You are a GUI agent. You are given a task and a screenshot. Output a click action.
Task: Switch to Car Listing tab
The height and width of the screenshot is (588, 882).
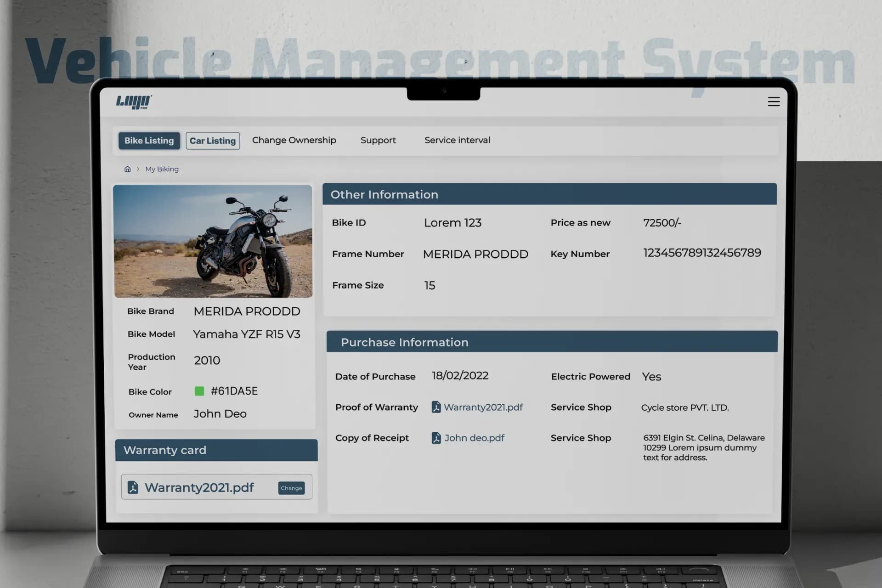213,141
